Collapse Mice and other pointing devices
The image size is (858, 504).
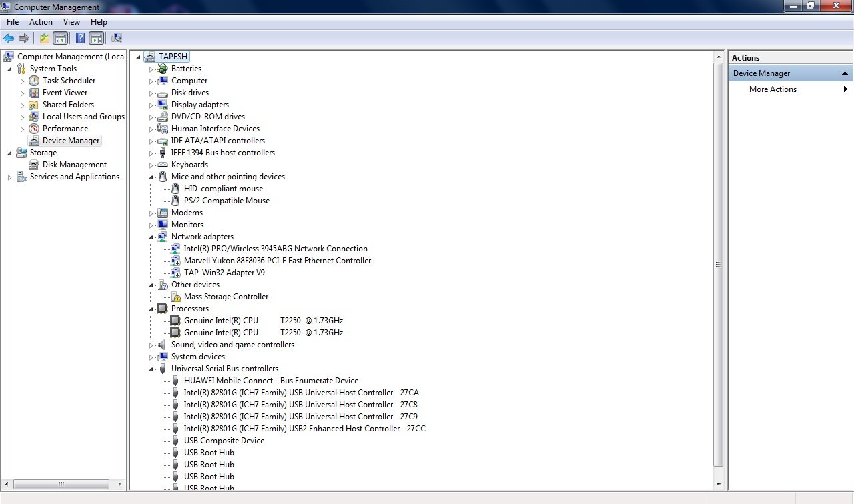click(151, 177)
